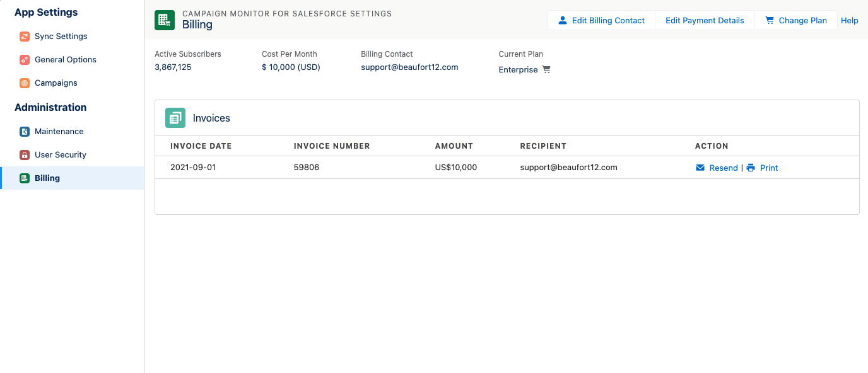
Task: Click recipient support@beaufort12.com in invoice row
Action: point(569,168)
